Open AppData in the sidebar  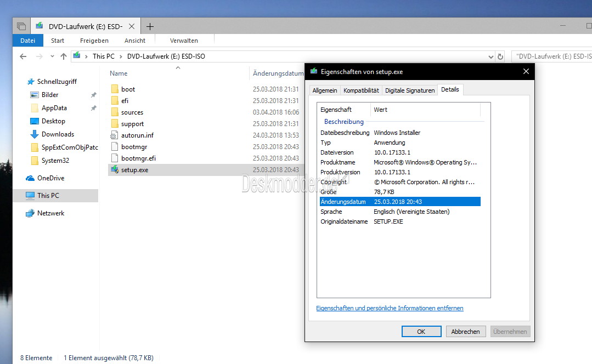click(x=54, y=108)
